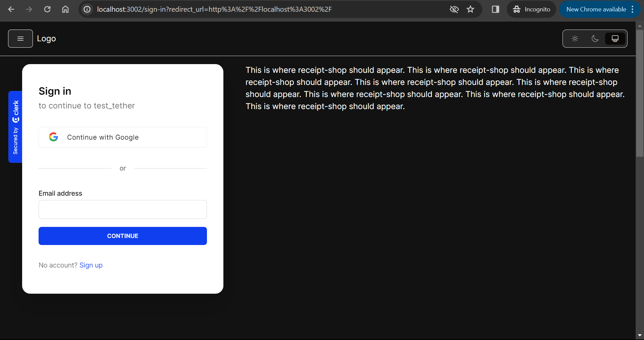
Task: View site information icon in address bar
Action: tap(87, 9)
